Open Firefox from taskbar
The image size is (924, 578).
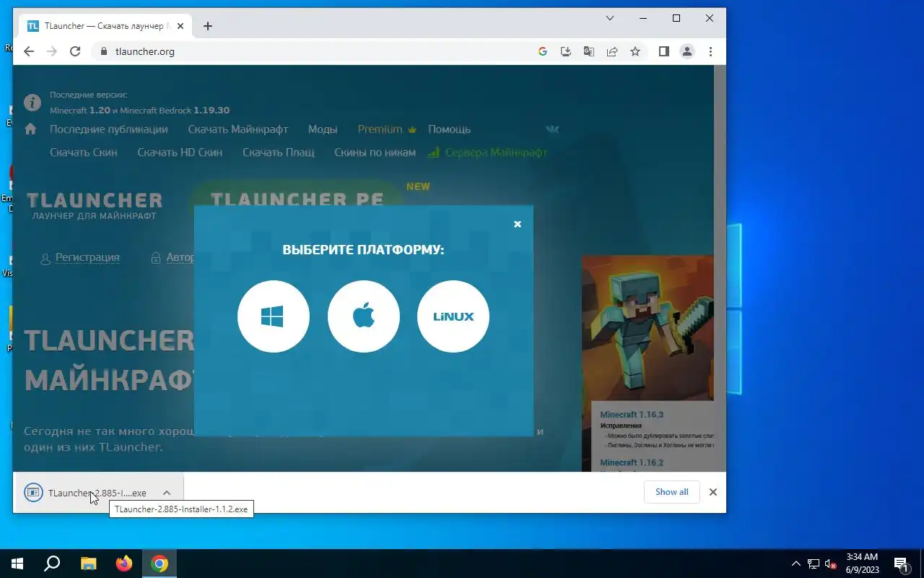point(124,564)
